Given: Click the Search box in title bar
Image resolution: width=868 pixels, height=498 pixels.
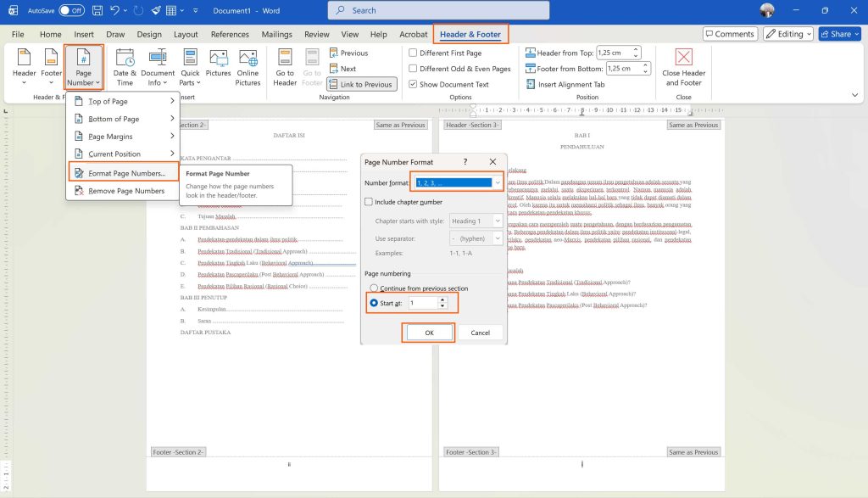Looking at the screenshot, I should pos(438,10).
